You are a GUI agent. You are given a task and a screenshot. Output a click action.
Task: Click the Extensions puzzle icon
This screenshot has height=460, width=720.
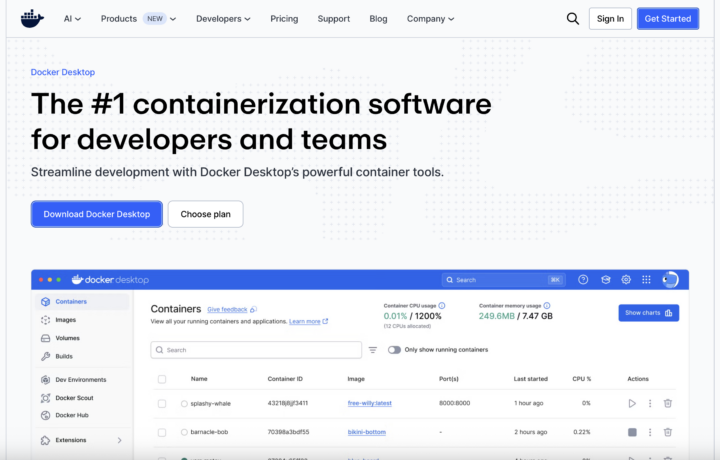45,440
